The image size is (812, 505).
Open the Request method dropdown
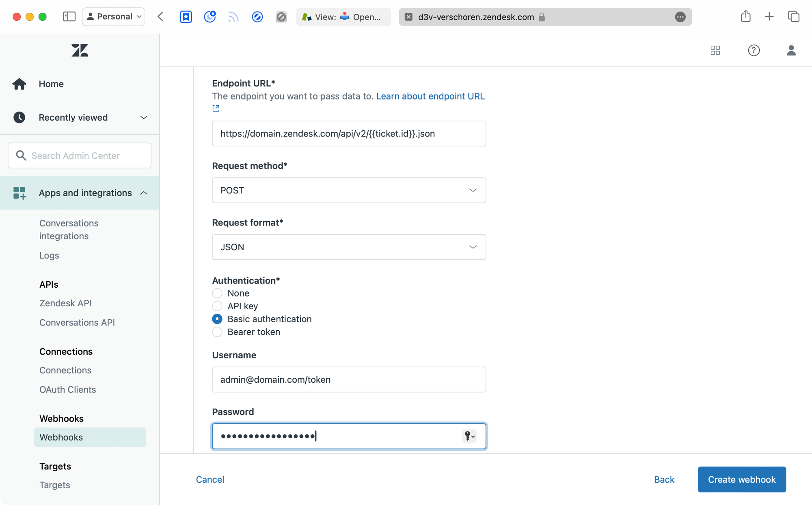(349, 190)
